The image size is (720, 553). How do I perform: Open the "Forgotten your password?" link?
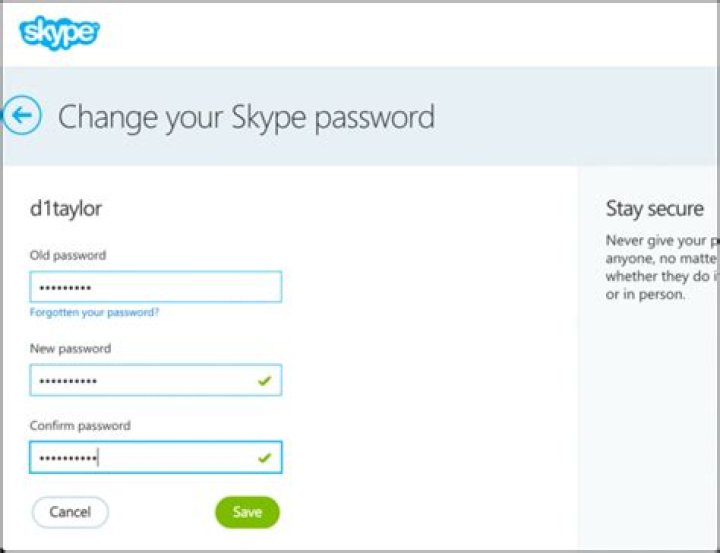pos(94,312)
